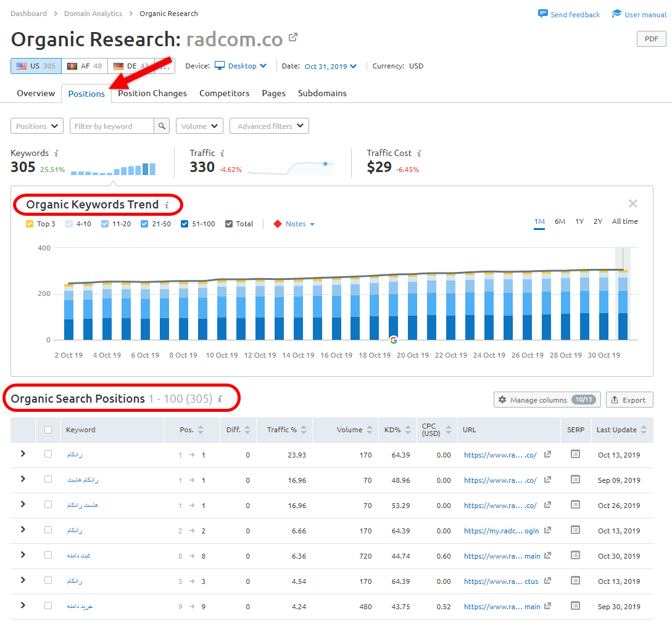The image size is (672, 624).
Task: Toggle the 51-100 legend checkbox
Action: (x=185, y=224)
